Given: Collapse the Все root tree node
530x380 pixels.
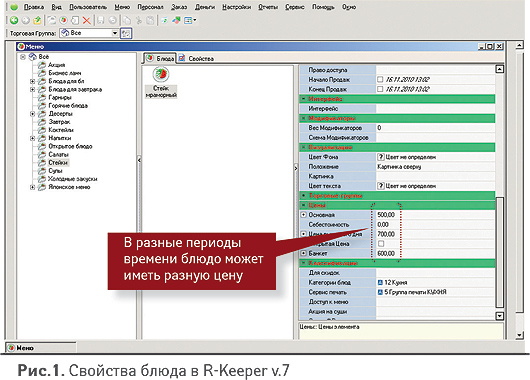Looking at the screenshot, I should (x=23, y=57).
